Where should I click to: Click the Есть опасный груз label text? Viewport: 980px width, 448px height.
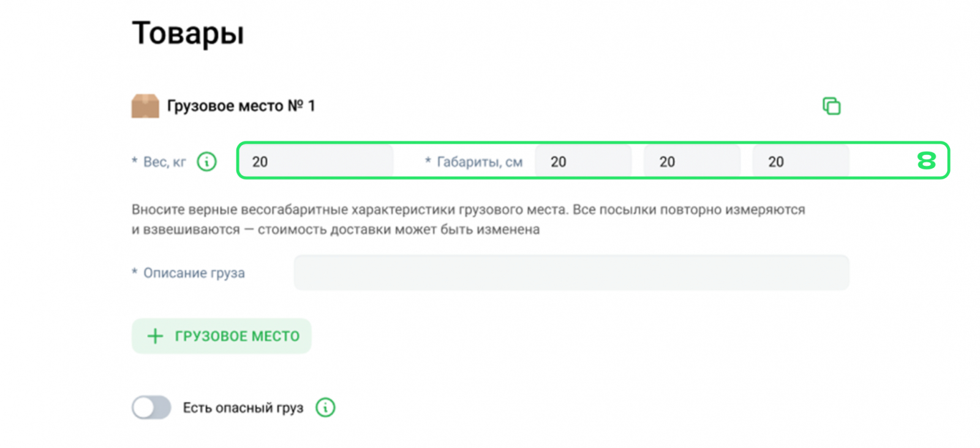(243, 408)
